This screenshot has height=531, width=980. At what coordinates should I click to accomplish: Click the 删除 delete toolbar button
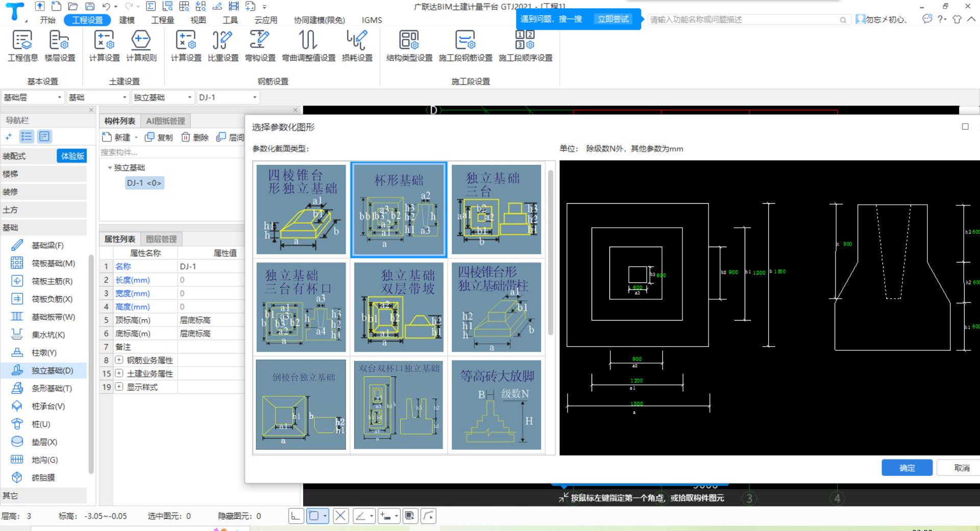point(195,137)
